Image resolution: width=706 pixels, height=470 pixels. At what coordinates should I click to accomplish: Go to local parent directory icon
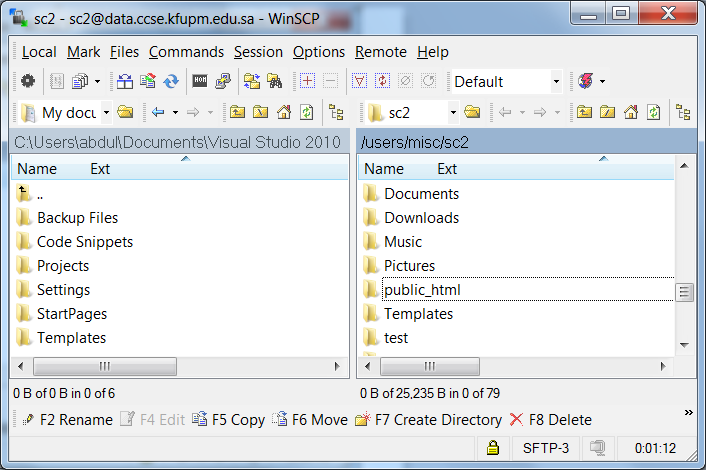pyautogui.click(x=237, y=112)
